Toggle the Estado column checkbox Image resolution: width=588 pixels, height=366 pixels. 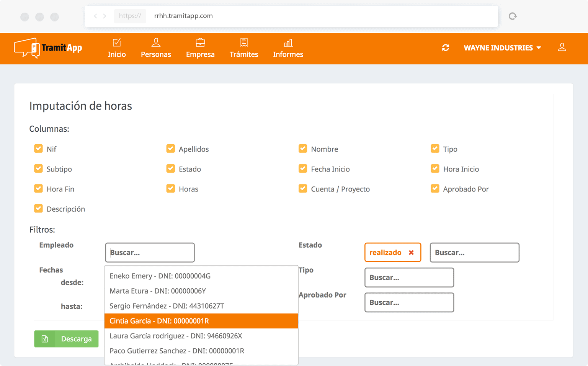click(x=171, y=168)
